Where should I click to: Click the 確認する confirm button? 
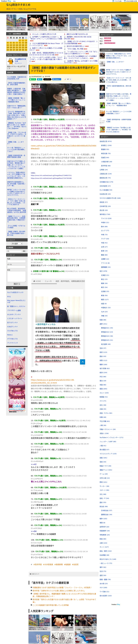pyautogui.click(x=17, y=284)
